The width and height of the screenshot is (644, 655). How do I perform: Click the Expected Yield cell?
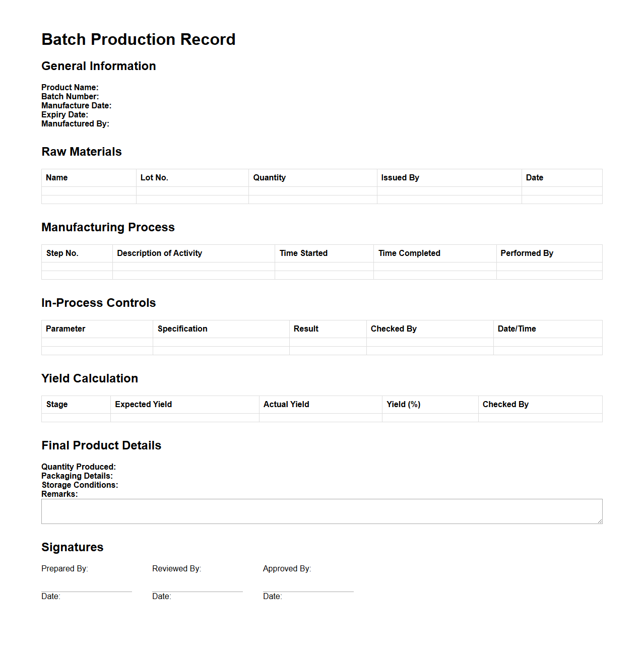pyautogui.click(x=184, y=418)
